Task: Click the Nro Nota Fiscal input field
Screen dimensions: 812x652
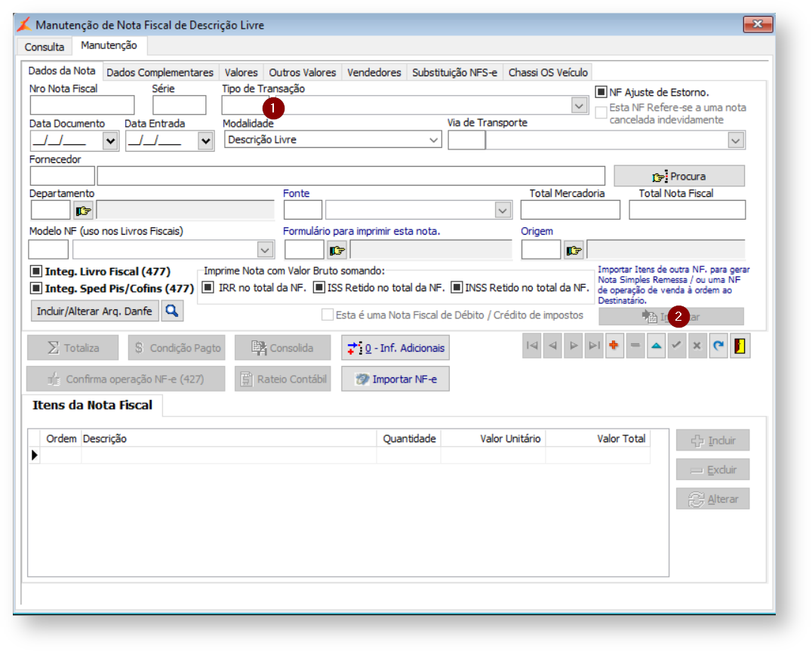Action: (x=82, y=106)
